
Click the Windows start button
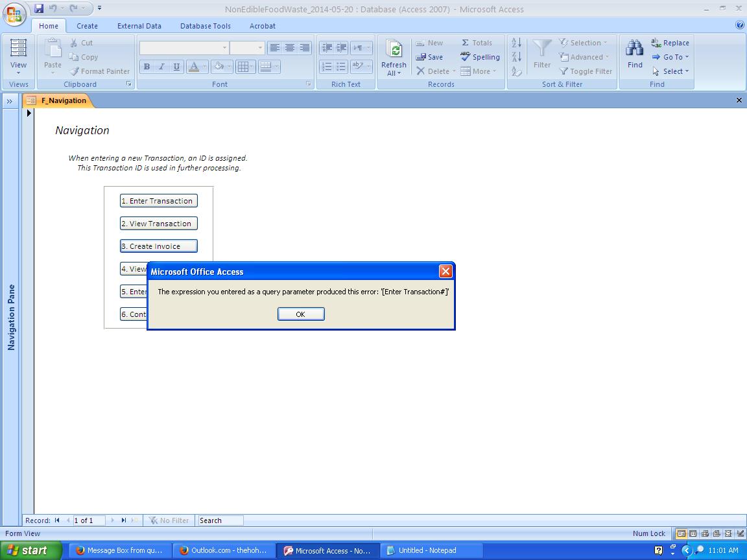pyautogui.click(x=30, y=550)
